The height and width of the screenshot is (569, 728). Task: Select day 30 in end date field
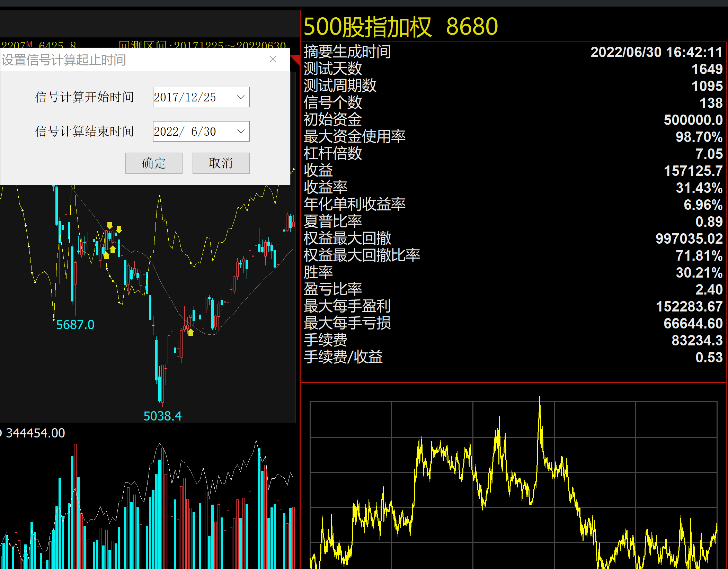(x=210, y=132)
